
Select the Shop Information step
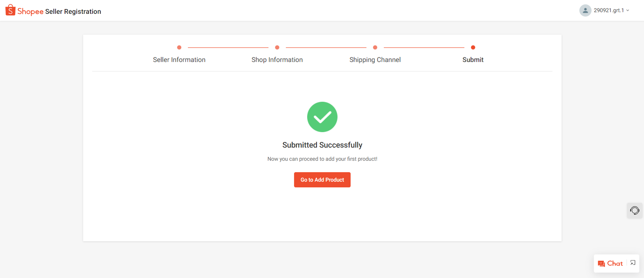277,60
